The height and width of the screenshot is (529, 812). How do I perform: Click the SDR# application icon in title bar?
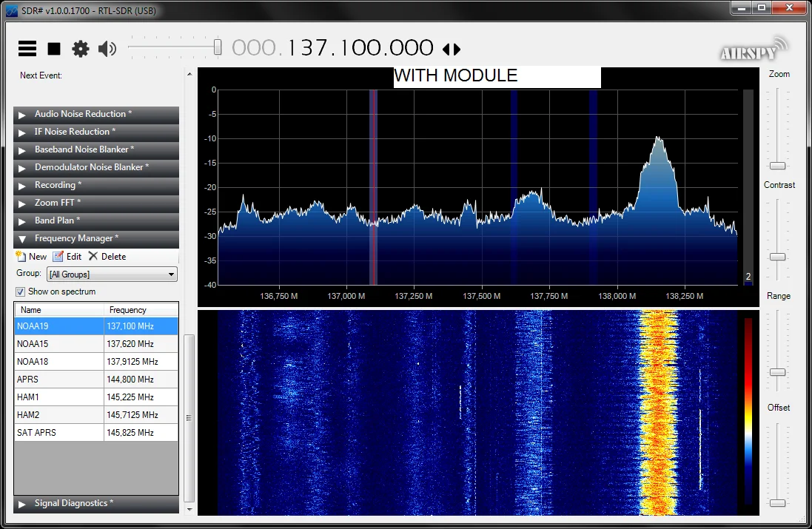click(x=12, y=10)
